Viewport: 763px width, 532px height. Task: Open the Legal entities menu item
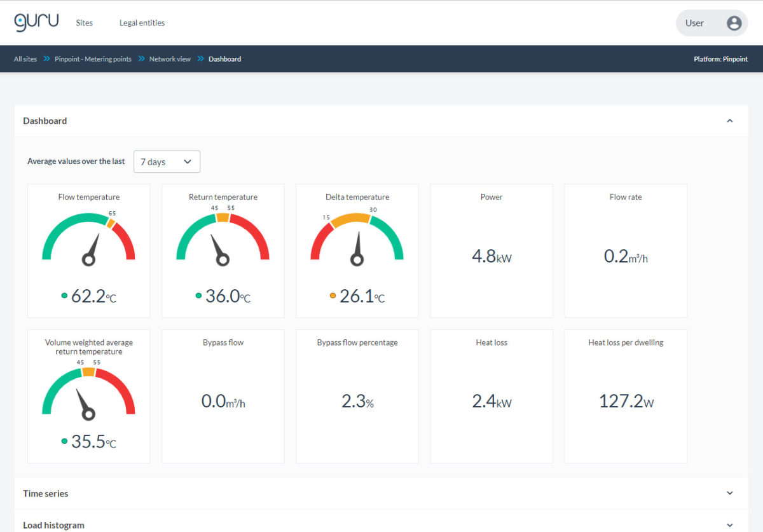pyautogui.click(x=142, y=23)
